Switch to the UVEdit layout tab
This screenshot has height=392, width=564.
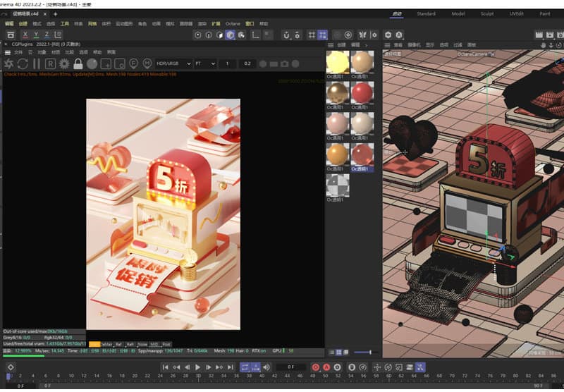click(x=517, y=13)
